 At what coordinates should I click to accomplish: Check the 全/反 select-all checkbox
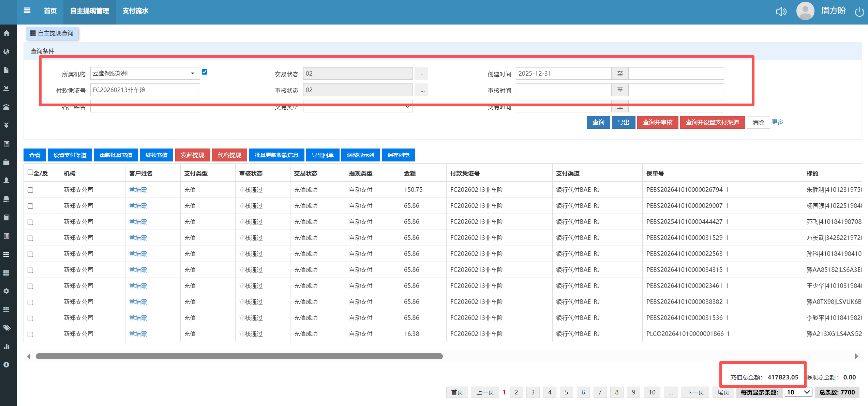(x=30, y=172)
